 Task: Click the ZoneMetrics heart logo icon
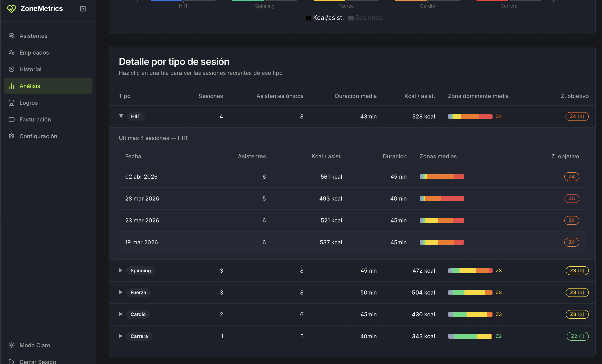point(12,9)
